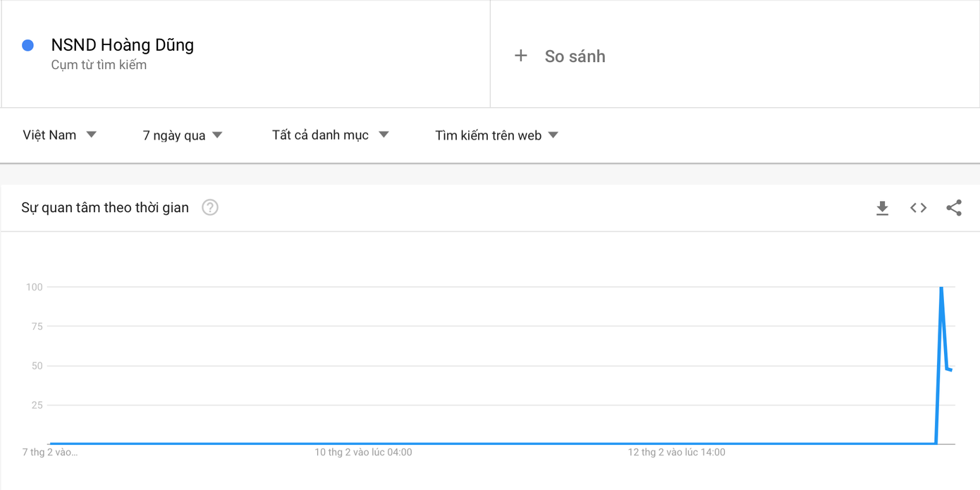Click the chart peak at value 100

941,288
